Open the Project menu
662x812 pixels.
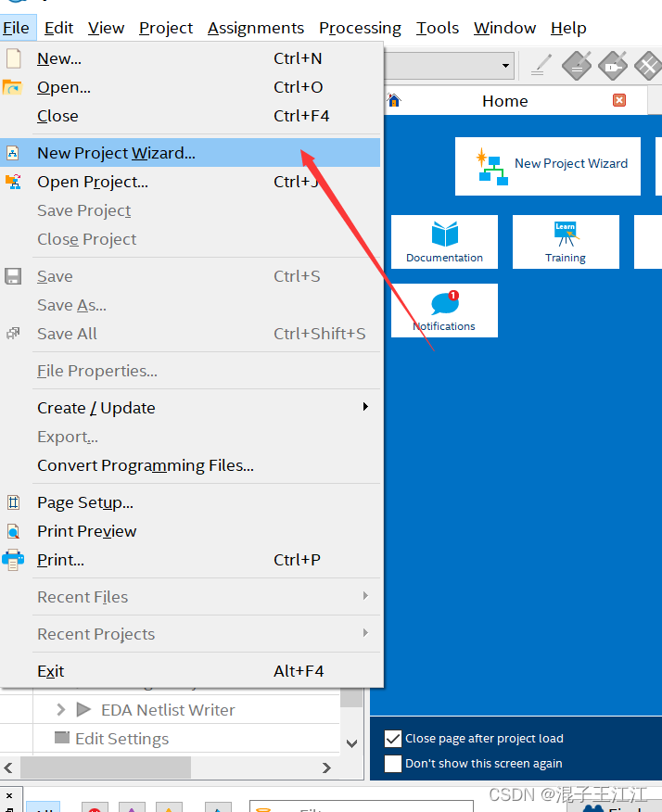[x=166, y=28]
